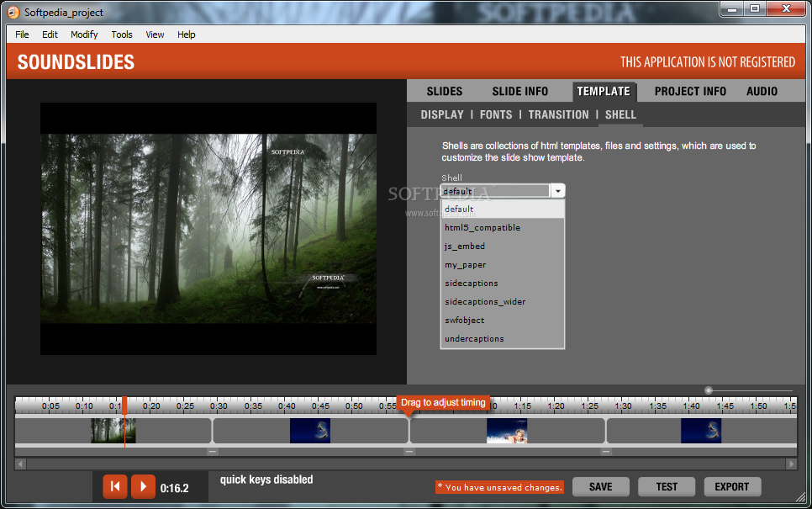Switch to the SLIDE INFO tab
The image size is (812, 509).
click(x=520, y=91)
